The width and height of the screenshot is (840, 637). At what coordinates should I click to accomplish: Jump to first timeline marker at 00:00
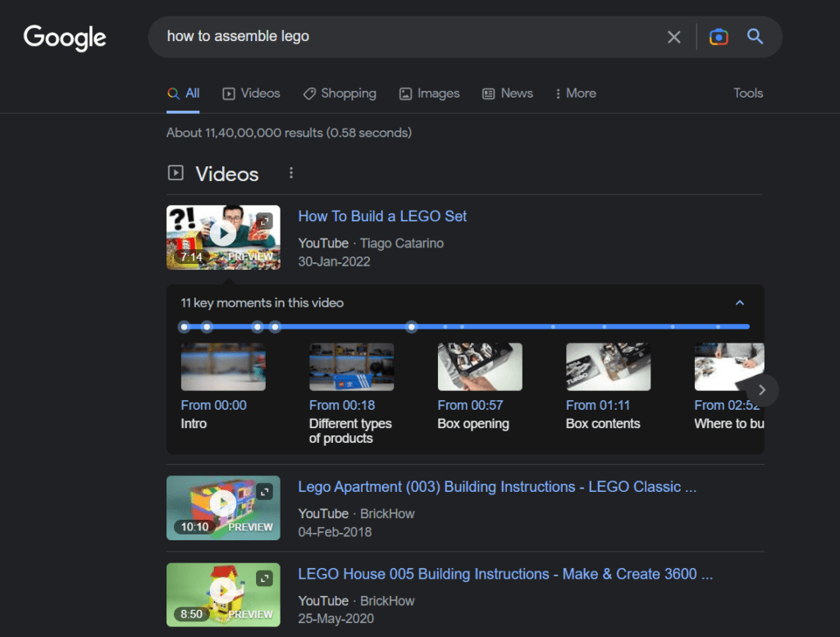185,326
